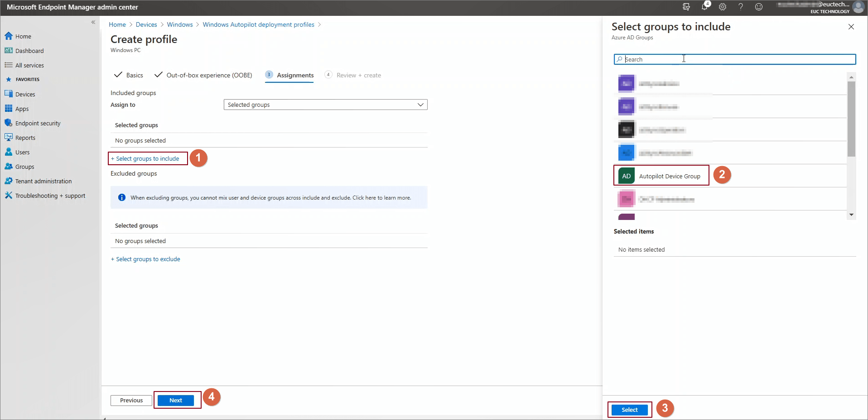Screen dimensions: 868x420
Task: Click Windows in the breadcrumb
Action: (x=180, y=24)
